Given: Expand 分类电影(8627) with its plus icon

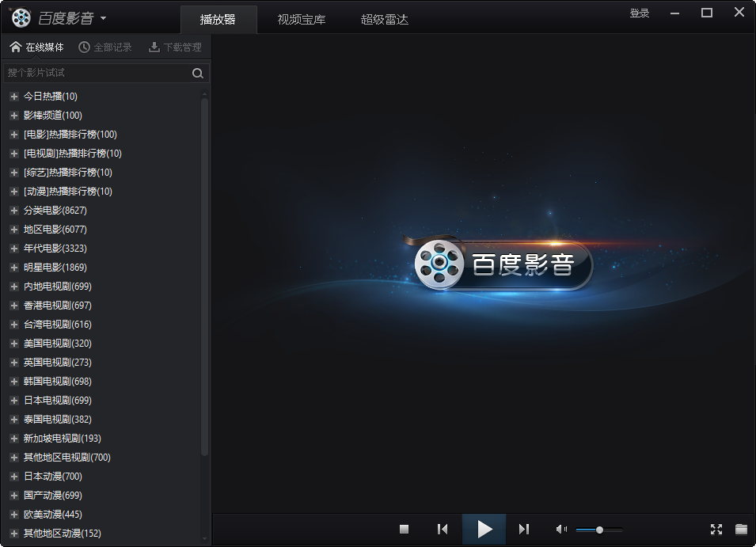Looking at the screenshot, I should [14, 210].
